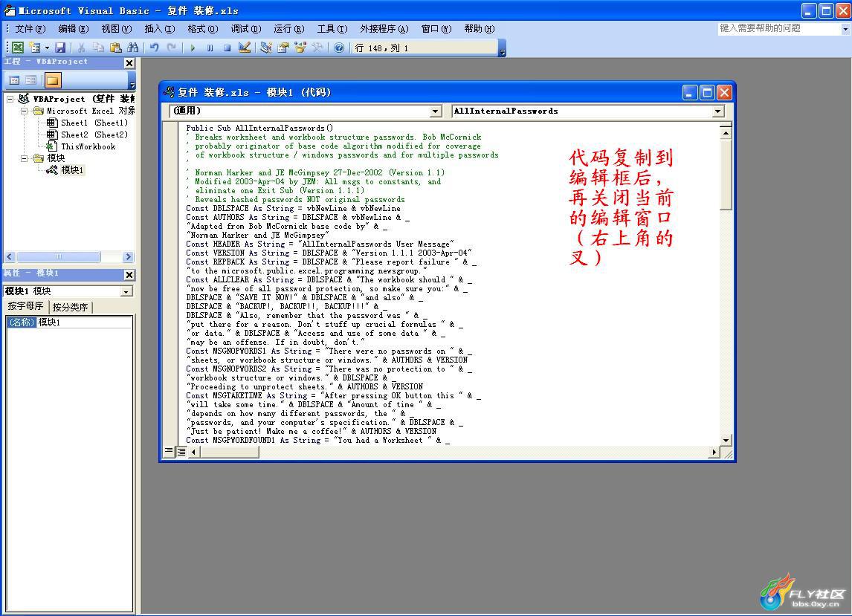852x616 pixels.
Task: Switch to Full Module View in code window
Action: (181, 451)
